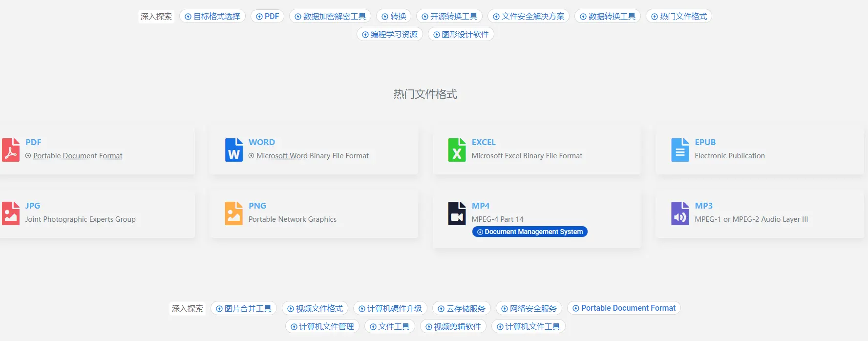Screen dimensions: 868x341
Task: Select the 文件安全解决方案 tag
Action: [x=529, y=16]
